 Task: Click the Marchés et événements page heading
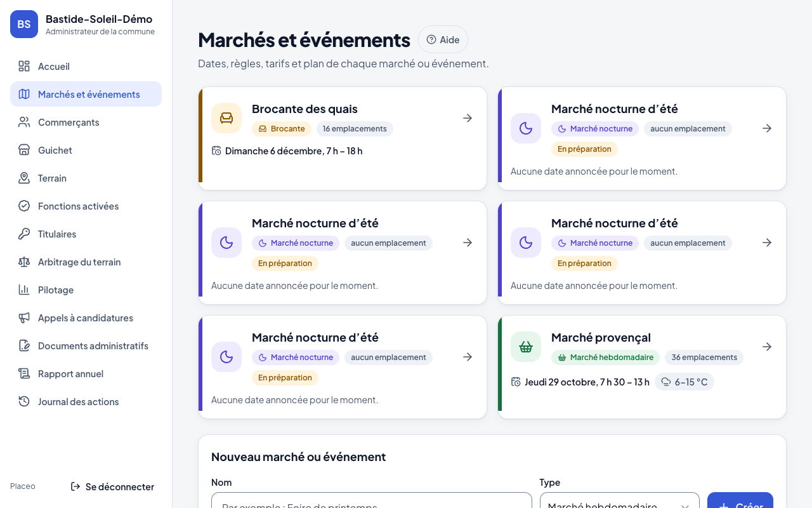pos(304,39)
